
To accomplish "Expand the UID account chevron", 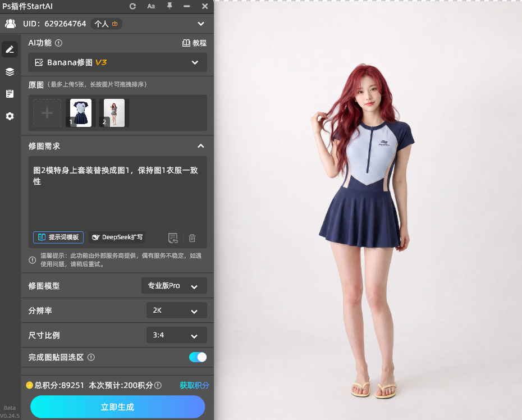I will (201, 24).
